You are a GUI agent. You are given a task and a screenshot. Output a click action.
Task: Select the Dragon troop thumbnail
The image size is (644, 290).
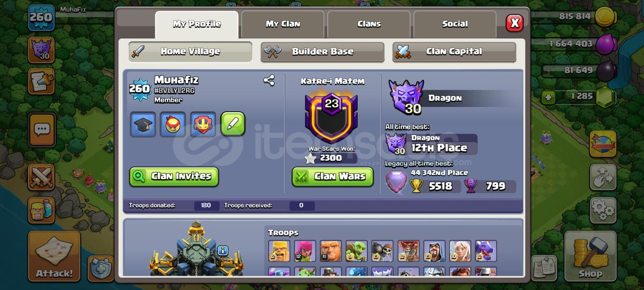pyautogui.click(x=485, y=251)
